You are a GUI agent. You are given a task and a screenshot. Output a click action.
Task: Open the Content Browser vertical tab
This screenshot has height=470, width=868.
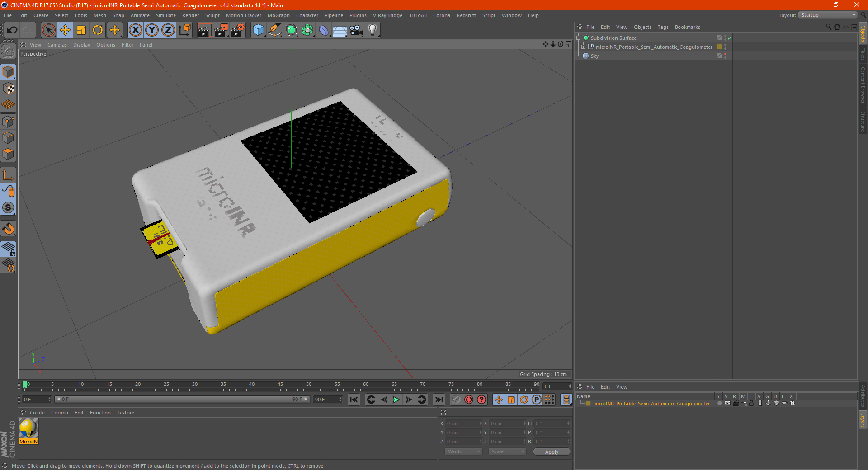pyautogui.click(x=863, y=85)
